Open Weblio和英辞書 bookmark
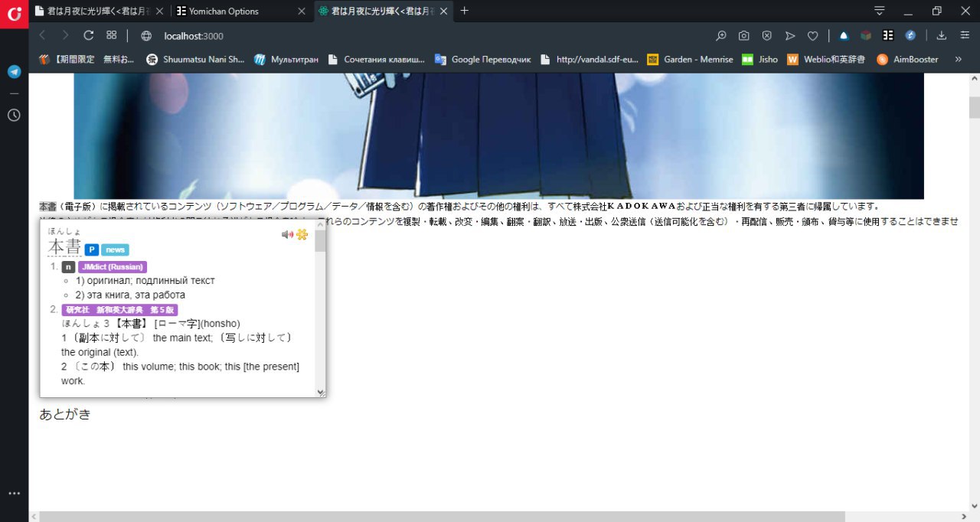 point(826,59)
